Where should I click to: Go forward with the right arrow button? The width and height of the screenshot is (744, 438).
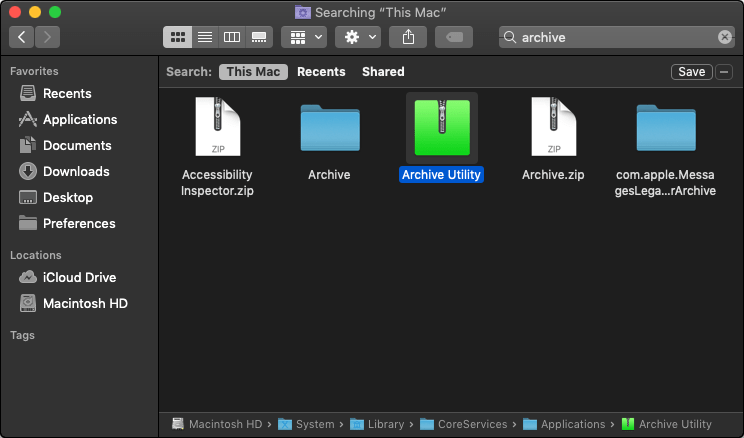pyautogui.click(x=47, y=37)
